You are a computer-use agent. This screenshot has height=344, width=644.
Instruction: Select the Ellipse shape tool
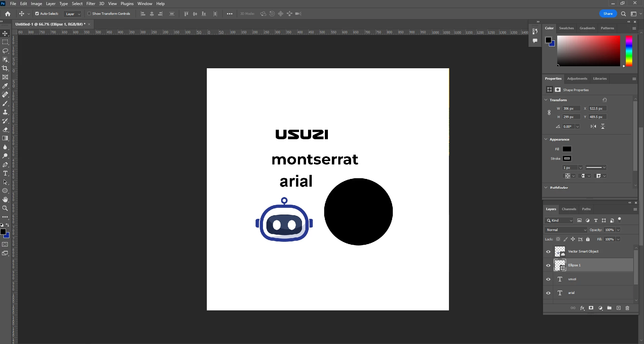click(5, 191)
